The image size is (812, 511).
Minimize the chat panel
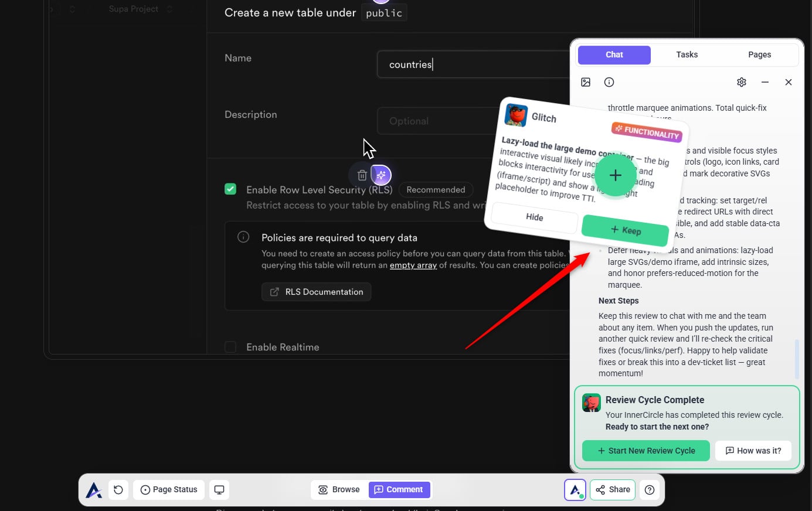pos(765,82)
